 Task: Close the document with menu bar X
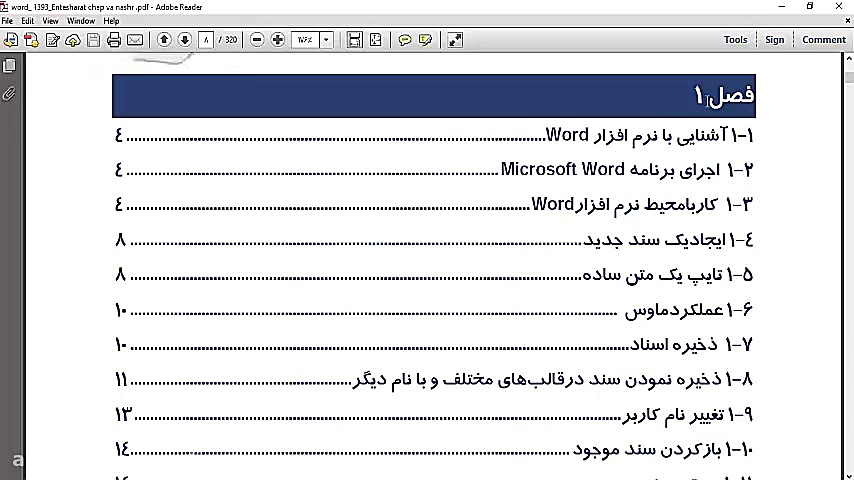847,21
